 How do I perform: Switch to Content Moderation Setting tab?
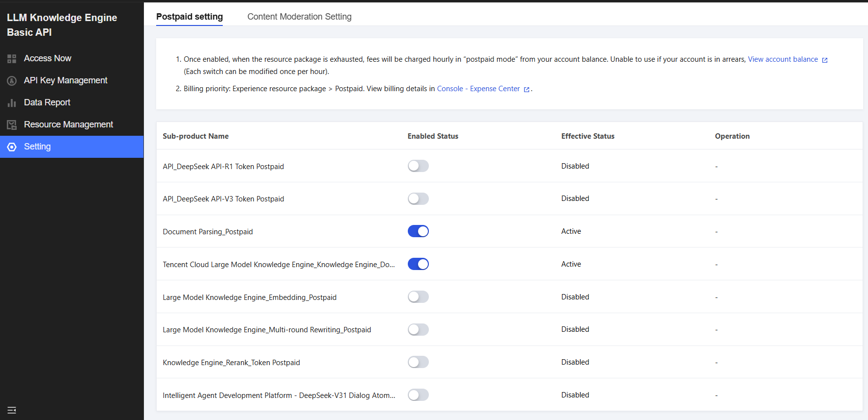[x=299, y=17]
